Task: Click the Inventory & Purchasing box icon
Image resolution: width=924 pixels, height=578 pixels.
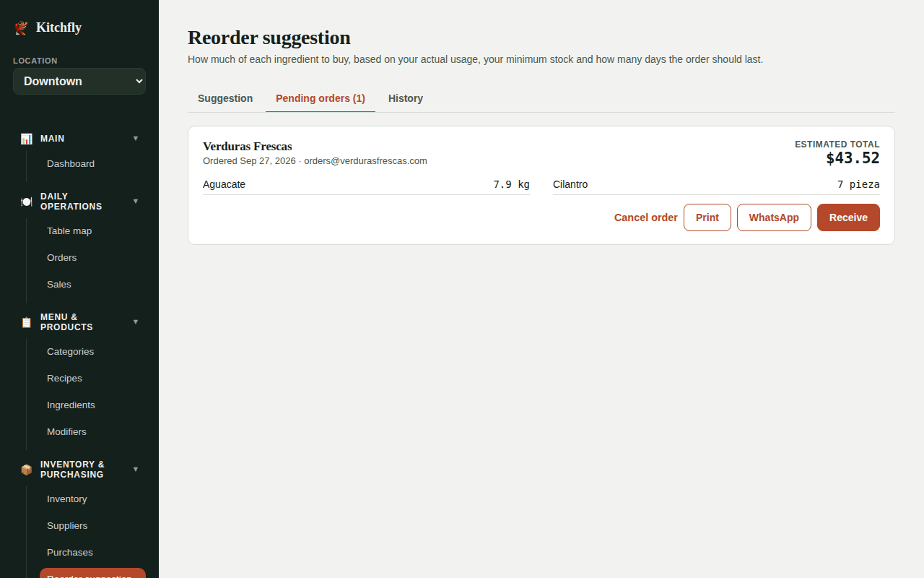Action: pos(27,470)
